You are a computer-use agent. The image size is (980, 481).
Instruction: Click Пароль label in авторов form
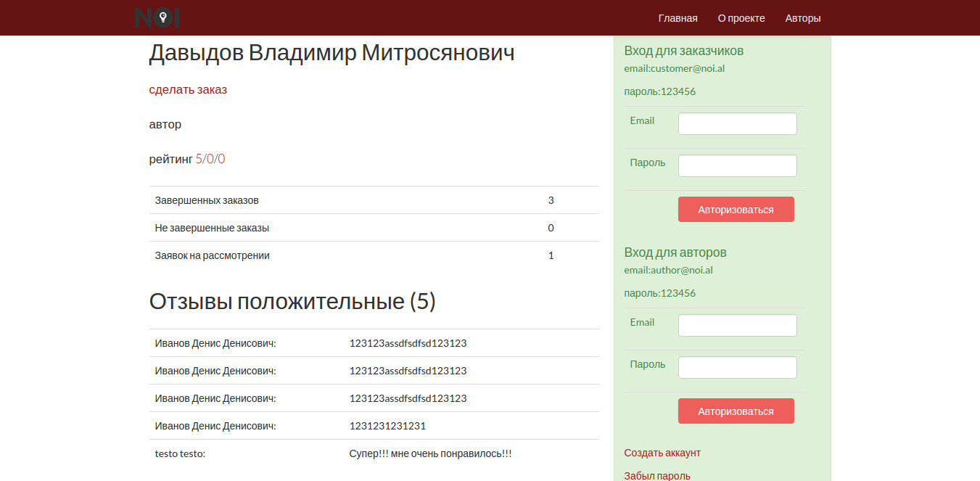pos(648,364)
